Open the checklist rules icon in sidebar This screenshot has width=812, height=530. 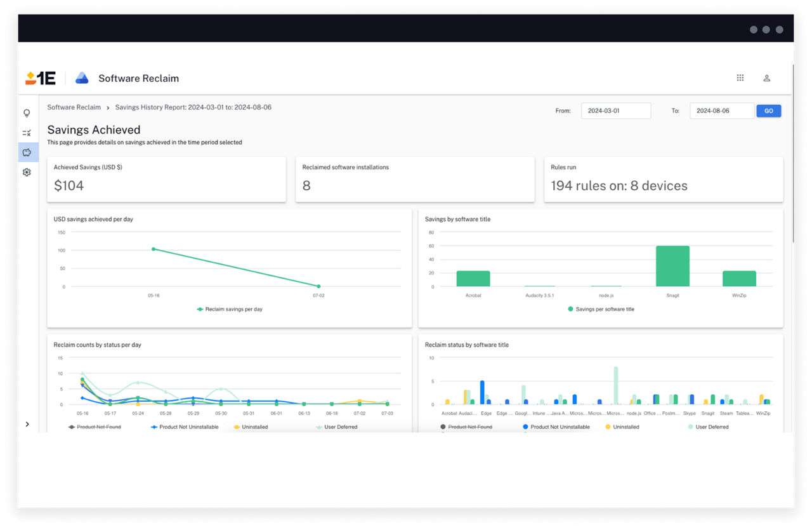coord(27,133)
